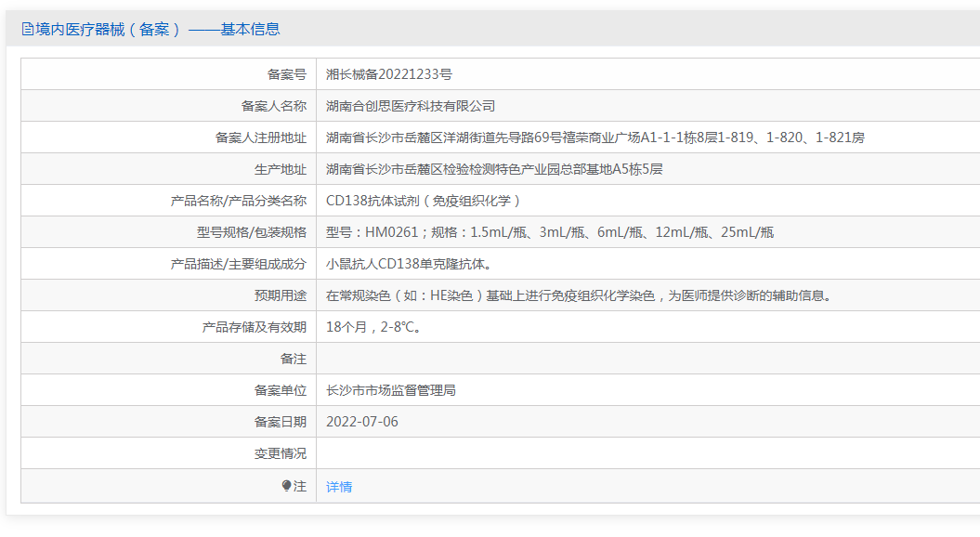Image resolution: width=980 pixels, height=537 pixels.
Task: Open the 详情 link
Action: (x=339, y=486)
